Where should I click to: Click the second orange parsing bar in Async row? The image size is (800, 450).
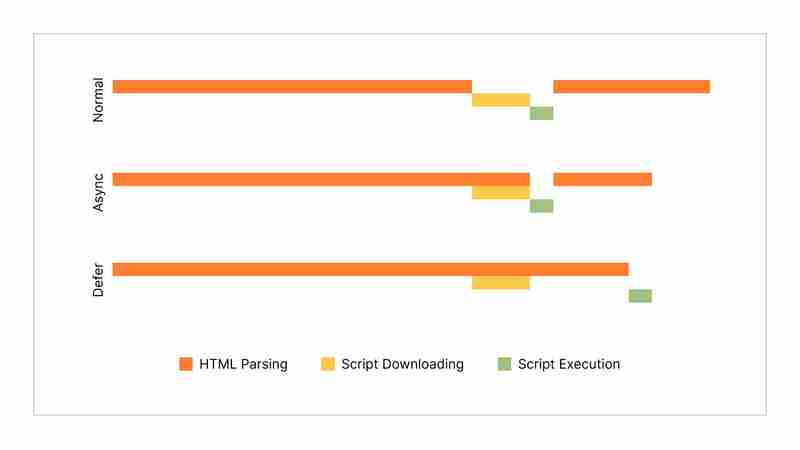[602, 179]
